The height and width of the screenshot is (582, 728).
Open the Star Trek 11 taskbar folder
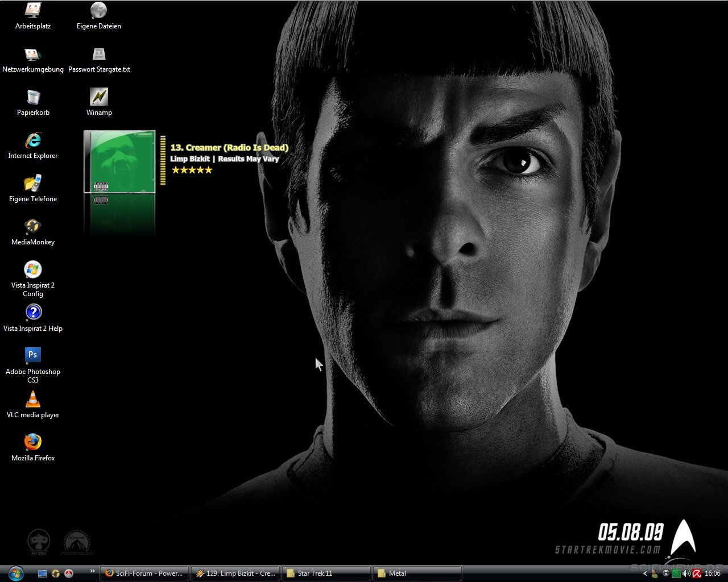pyautogui.click(x=326, y=573)
